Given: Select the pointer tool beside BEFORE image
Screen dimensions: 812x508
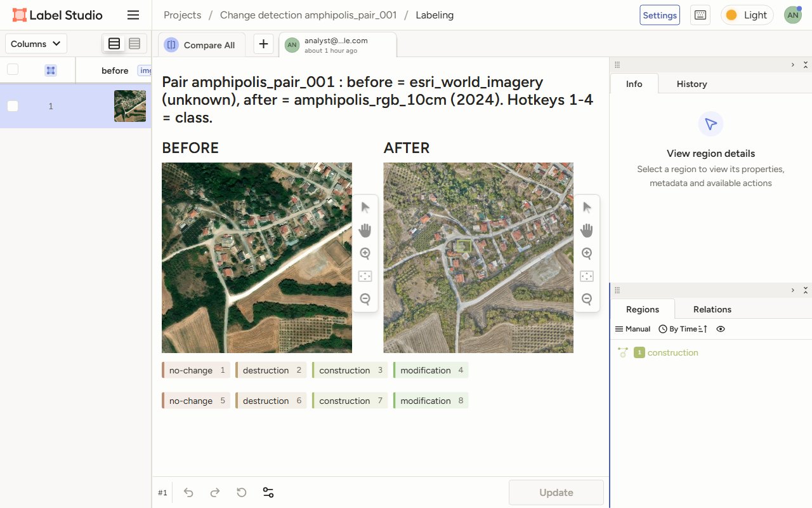Looking at the screenshot, I should coord(365,207).
